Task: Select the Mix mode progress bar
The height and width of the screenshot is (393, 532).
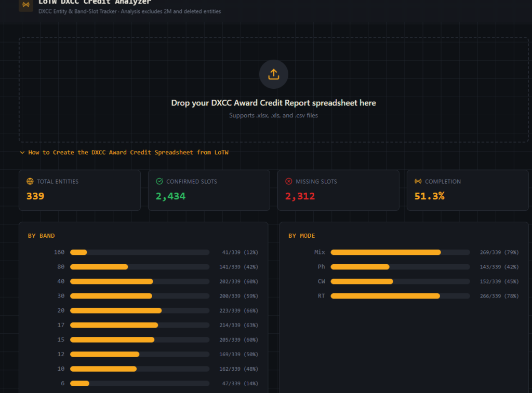Action: (400, 252)
